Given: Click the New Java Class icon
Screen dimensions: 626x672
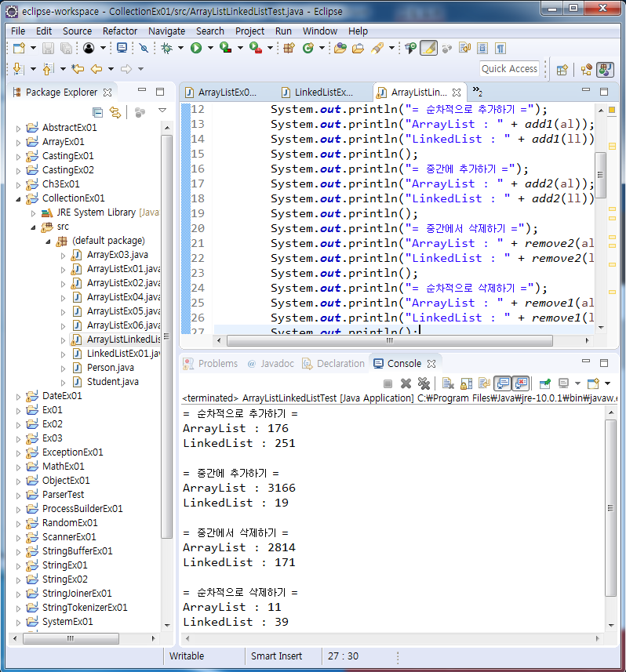Looking at the screenshot, I should coord(308,48).
